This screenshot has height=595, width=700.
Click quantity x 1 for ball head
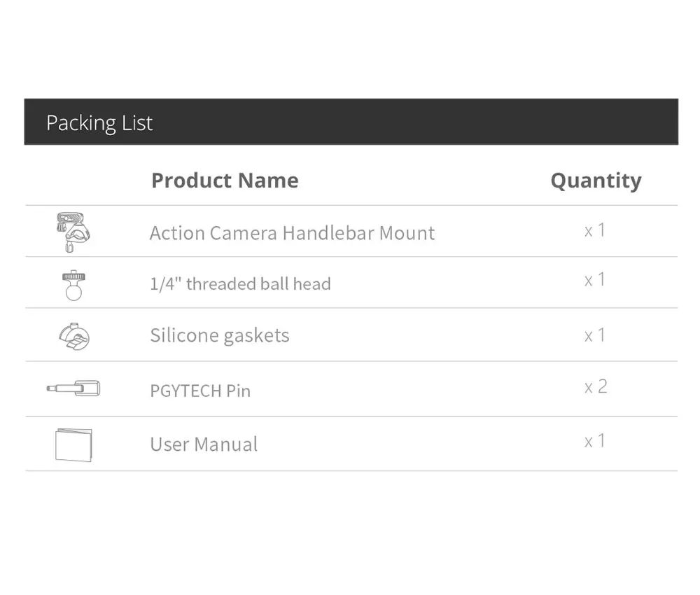click(594, 281)
